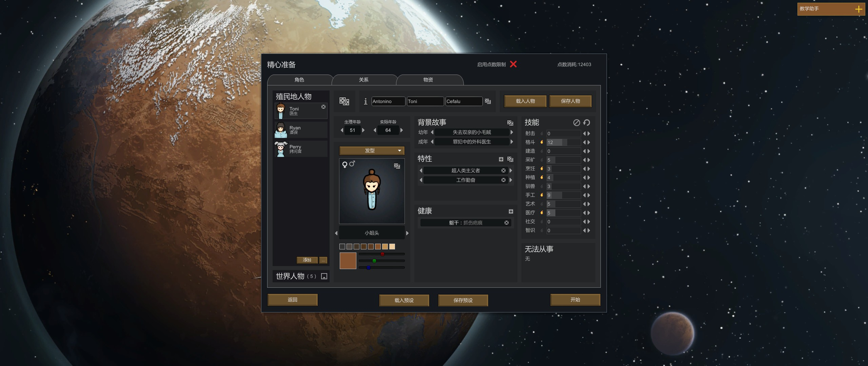Expand 教学助手 with the plus icon

859,9
